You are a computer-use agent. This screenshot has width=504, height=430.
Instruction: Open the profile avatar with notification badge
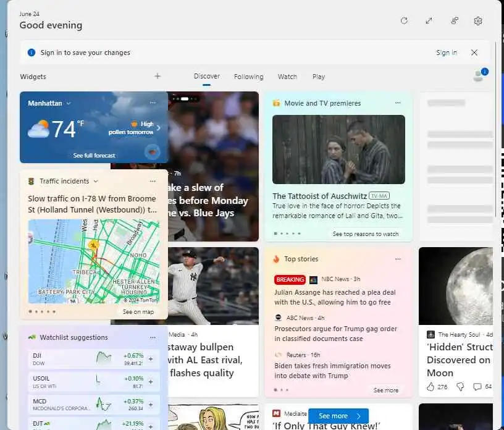pos(480,75)
